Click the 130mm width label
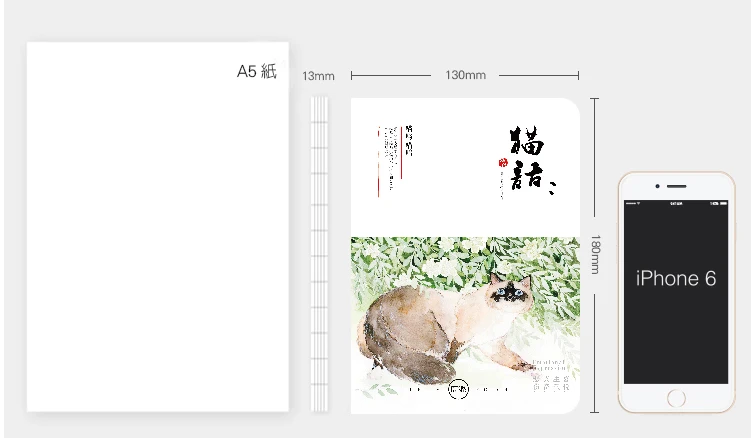 click(465, 75)
